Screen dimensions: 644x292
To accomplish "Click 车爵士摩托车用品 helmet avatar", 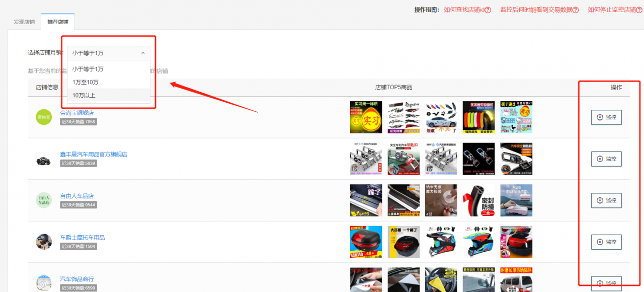I will click(x=44, y=242).
